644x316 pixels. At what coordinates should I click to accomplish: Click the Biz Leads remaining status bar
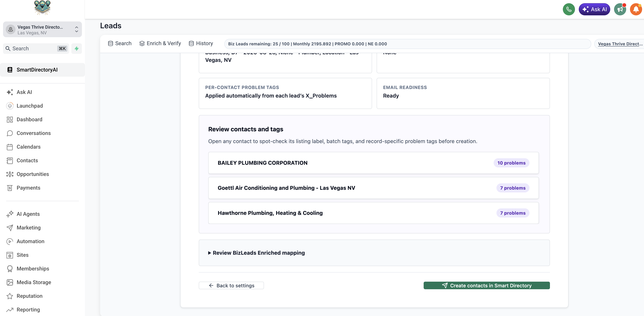[408, 44]
